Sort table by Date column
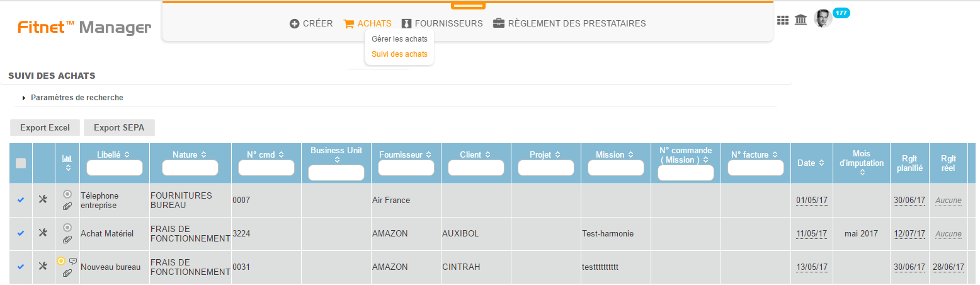The image size is (980, 285). pyautogui.click(x=811, y=163)
